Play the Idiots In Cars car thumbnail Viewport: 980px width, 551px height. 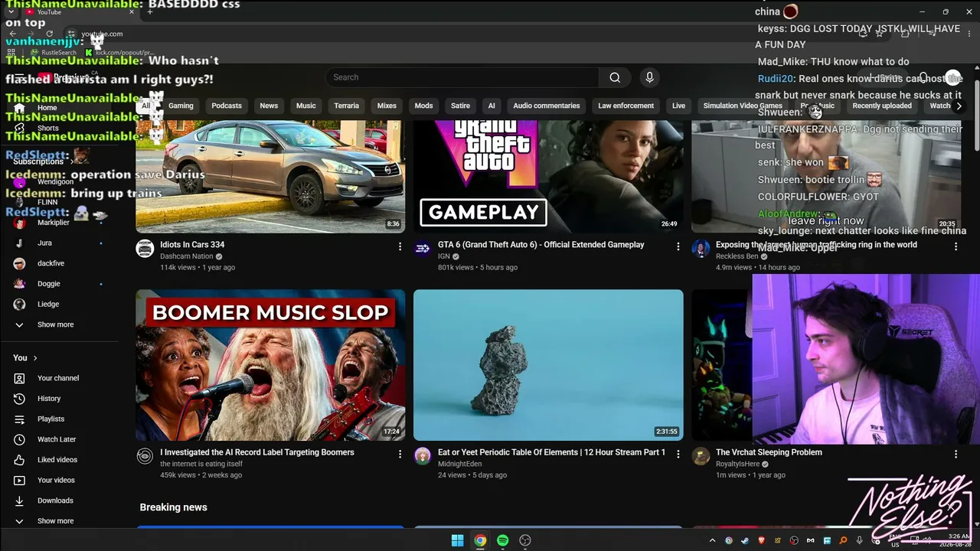click(x=270, y=176)
